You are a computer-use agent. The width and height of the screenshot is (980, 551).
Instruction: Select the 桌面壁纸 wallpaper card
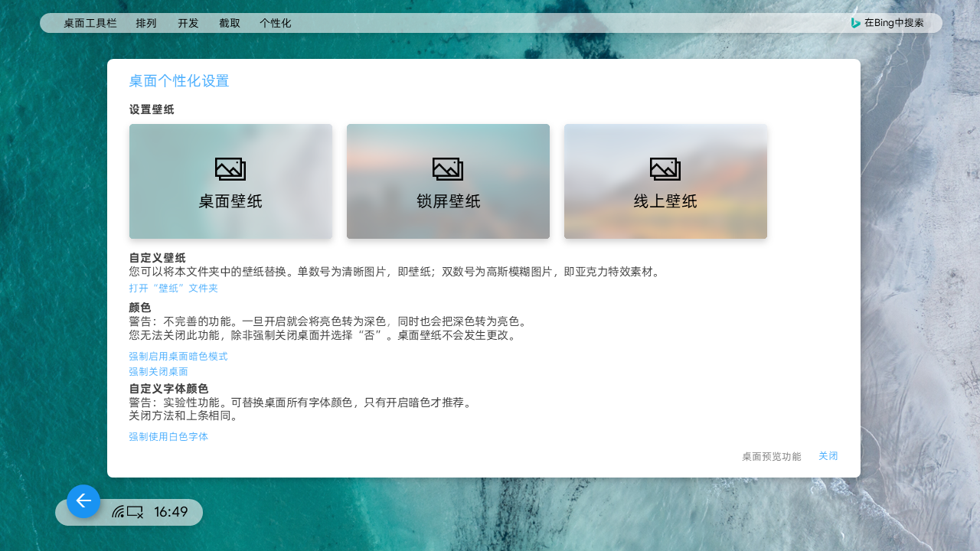230,181
